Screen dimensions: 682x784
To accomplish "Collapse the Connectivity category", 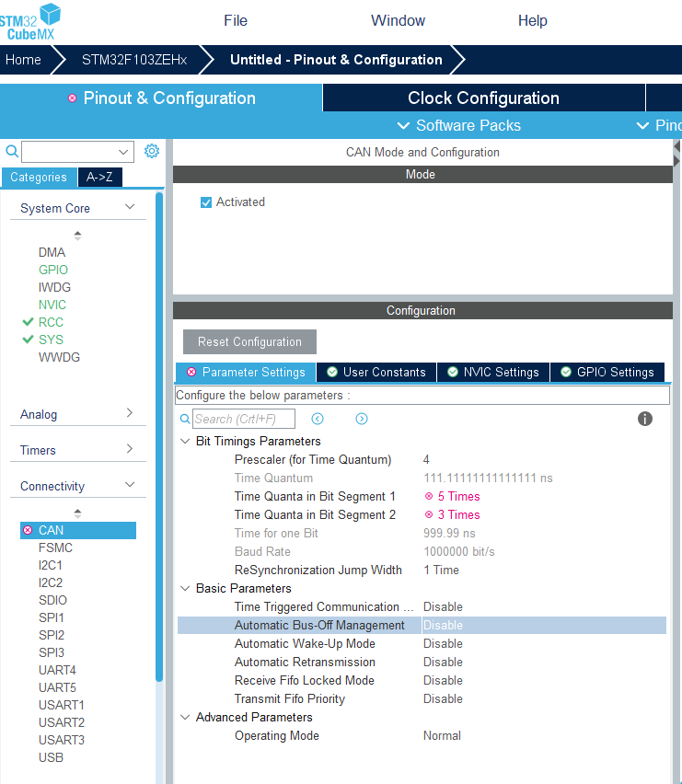I will tap(130, 485).
